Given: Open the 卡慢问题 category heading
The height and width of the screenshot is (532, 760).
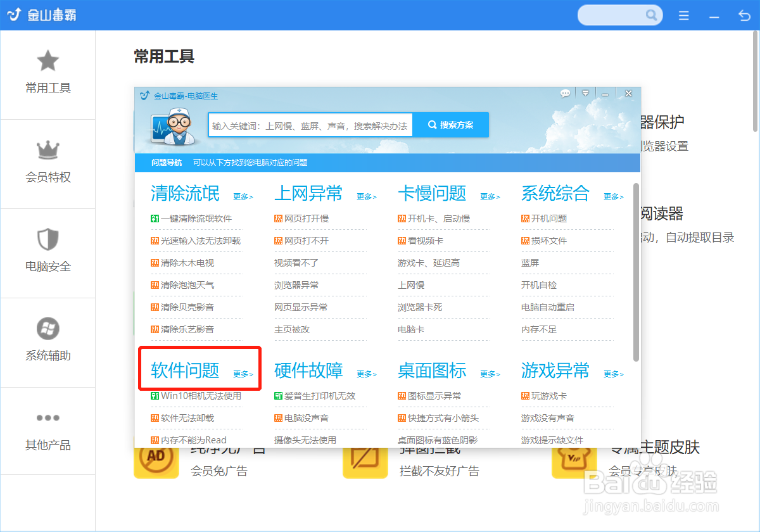Looking at the screenshot, I should coord(432,193).
